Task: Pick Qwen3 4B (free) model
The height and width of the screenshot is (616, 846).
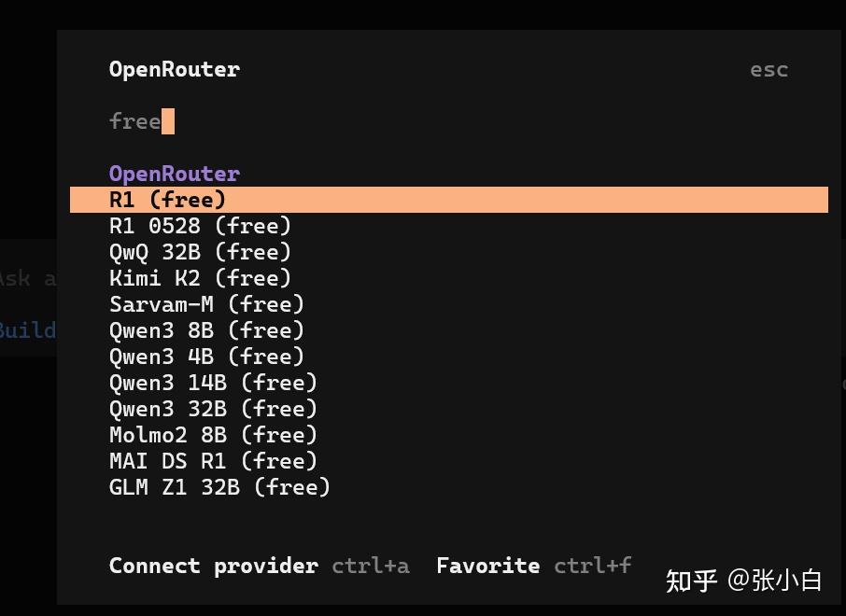Action: click(x=207, y=357)
